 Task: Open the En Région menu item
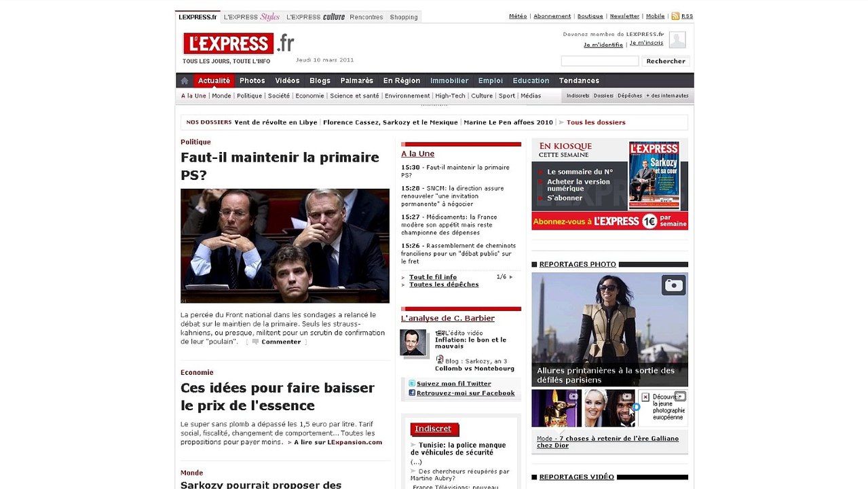(402, 81)
